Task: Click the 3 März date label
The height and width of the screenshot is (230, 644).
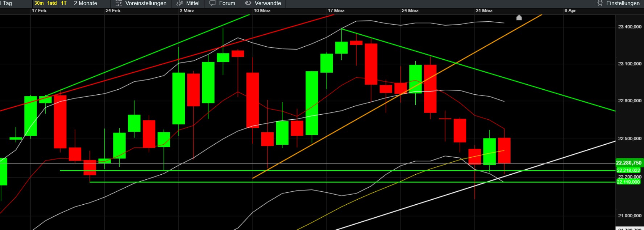Action: 187,10
